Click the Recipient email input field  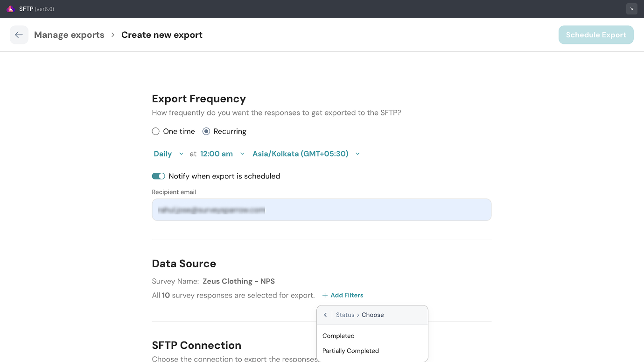pos(322,210)
